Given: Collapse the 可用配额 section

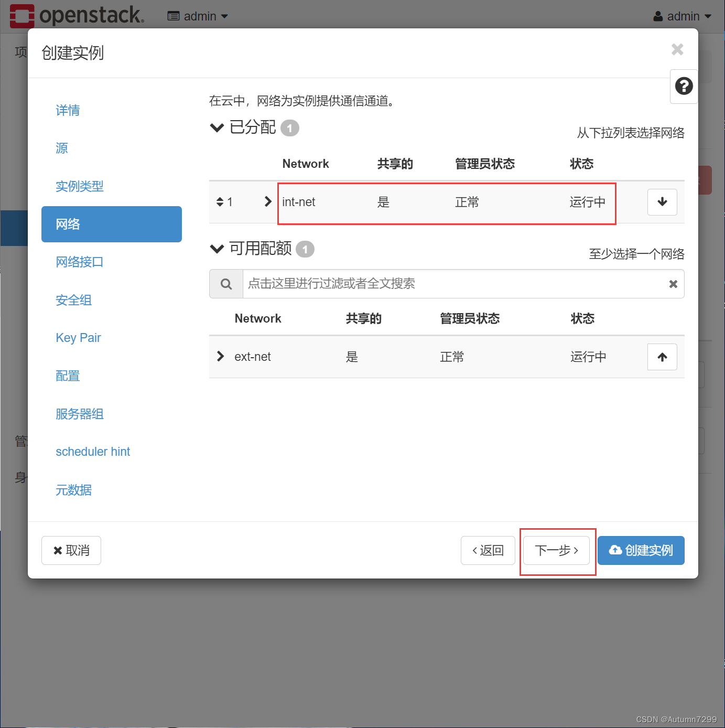Looking at the screenshot, I should (x=217, y=249).
